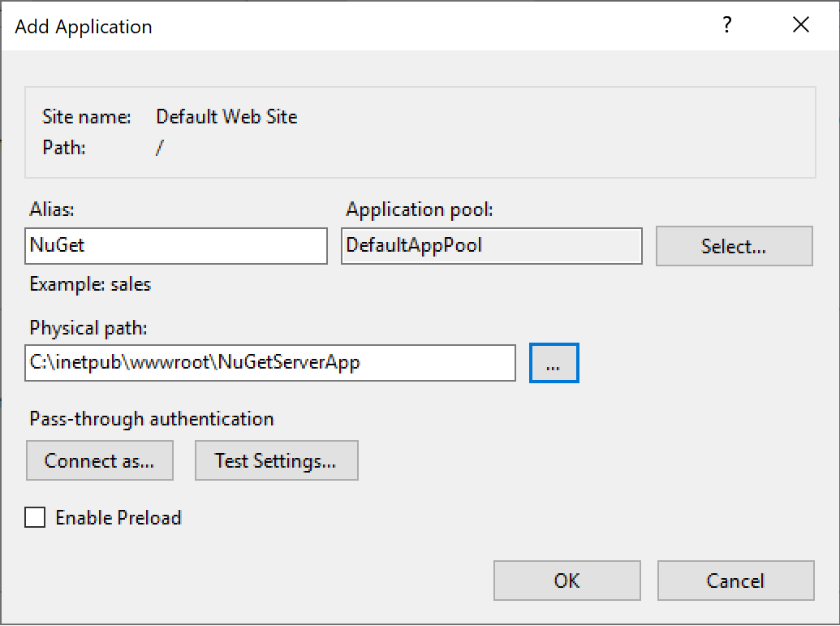
Task: Close the Add Application dialog
Action: tap(801, 24)
